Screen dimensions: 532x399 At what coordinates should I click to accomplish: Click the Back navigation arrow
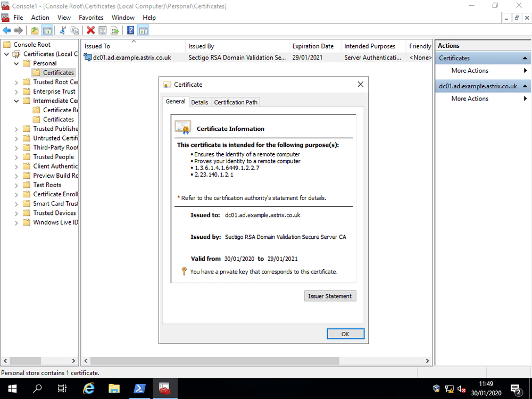6,30
